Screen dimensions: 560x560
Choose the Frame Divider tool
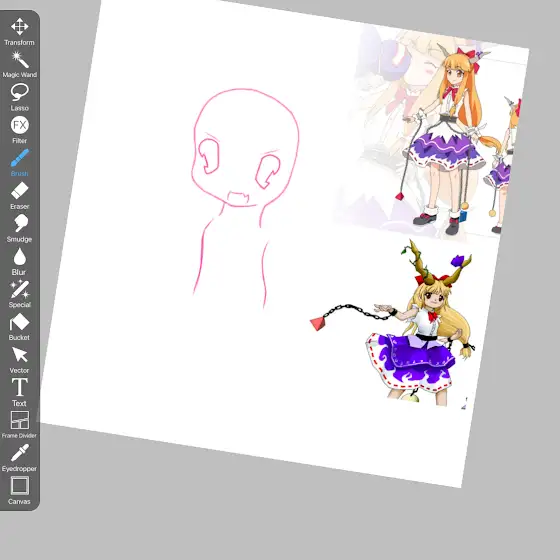pos(19,425)
